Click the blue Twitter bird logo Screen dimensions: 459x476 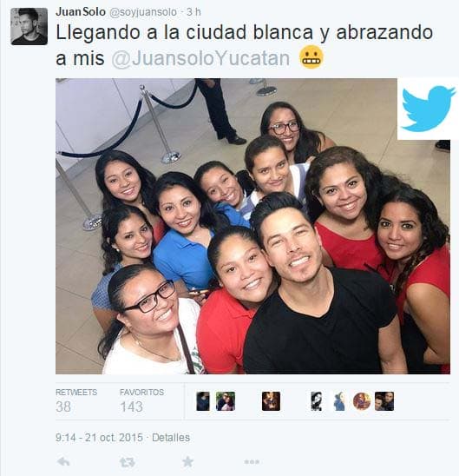428,109
